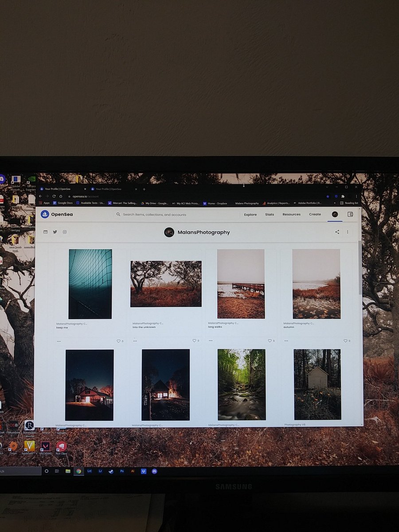This screenshot has height=532, width=399.
Task: Open the small shed in woods photo
Action: coord(317,384)
